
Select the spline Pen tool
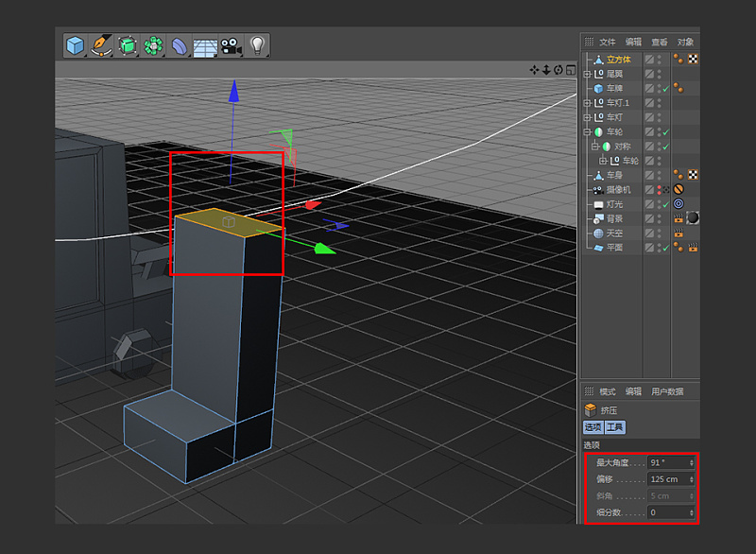pos(101,45)
